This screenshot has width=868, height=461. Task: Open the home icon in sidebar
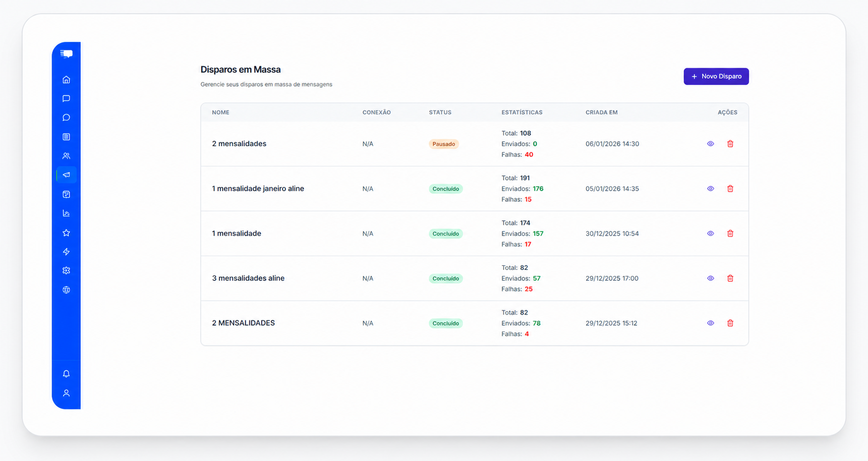66,80
